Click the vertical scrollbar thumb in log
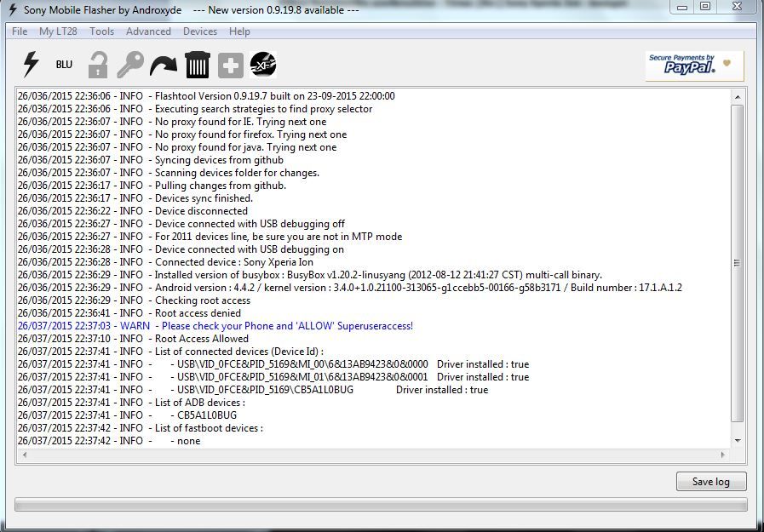The height and width of the screenshot is (532, 764). click(x=738, y=263)
